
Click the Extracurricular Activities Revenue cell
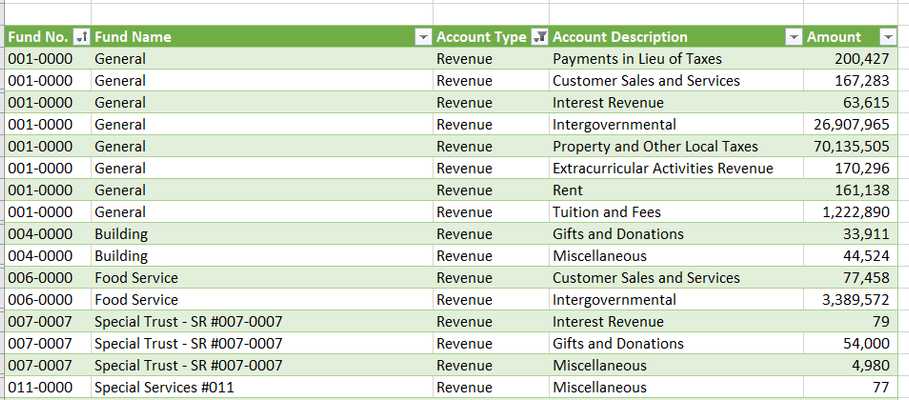(x=676, y=168)
